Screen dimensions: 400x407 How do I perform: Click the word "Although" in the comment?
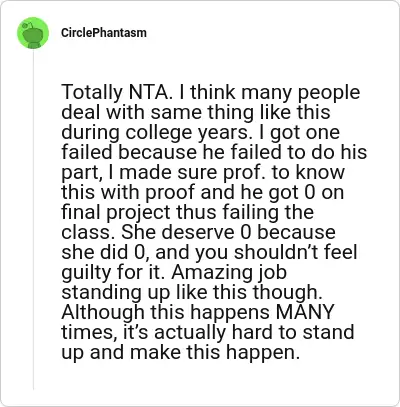coord(102,313)
